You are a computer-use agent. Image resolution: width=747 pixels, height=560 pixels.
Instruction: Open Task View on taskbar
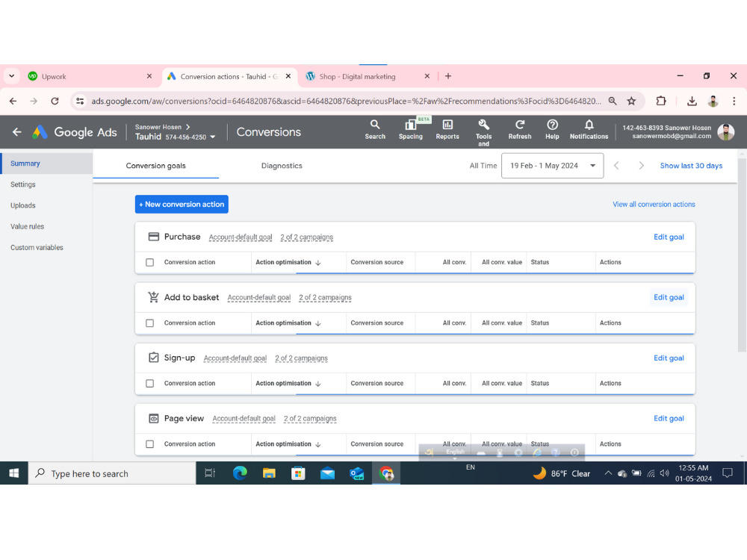[x=210, y=473]
